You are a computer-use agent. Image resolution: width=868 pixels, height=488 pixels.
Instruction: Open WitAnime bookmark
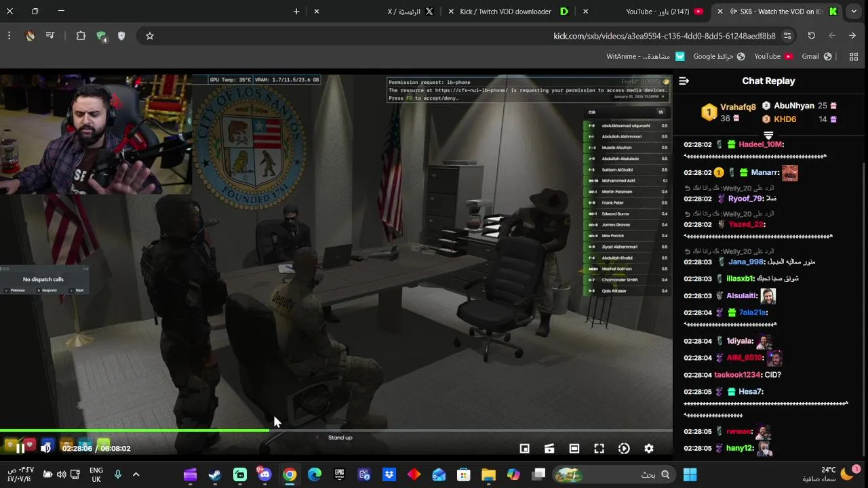point(646,57)
